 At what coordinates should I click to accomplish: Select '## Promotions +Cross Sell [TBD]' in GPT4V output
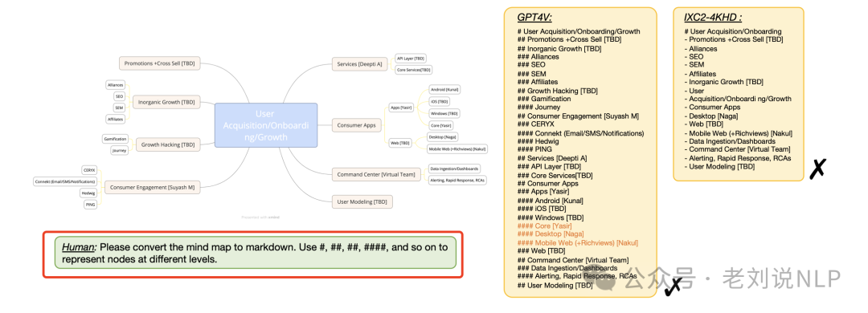click(x=569, y=40)
